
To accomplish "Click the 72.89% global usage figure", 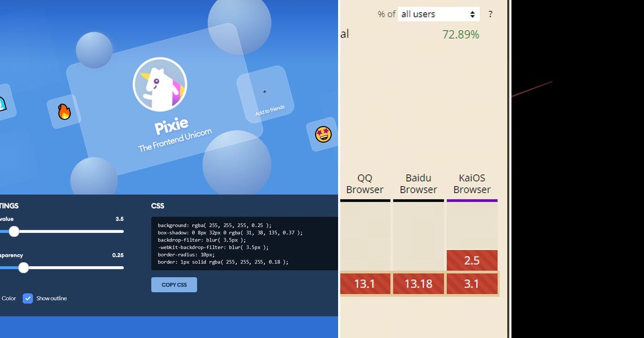I will coord(460,34).
